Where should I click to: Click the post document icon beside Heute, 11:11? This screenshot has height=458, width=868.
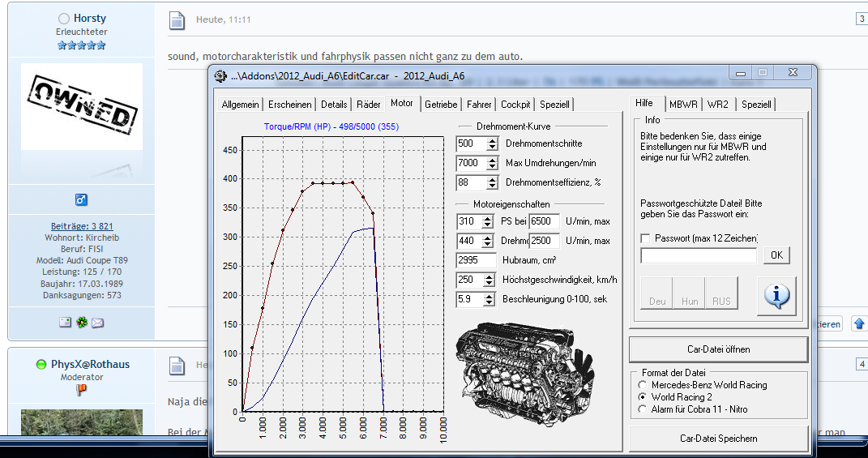pos(177,19)
